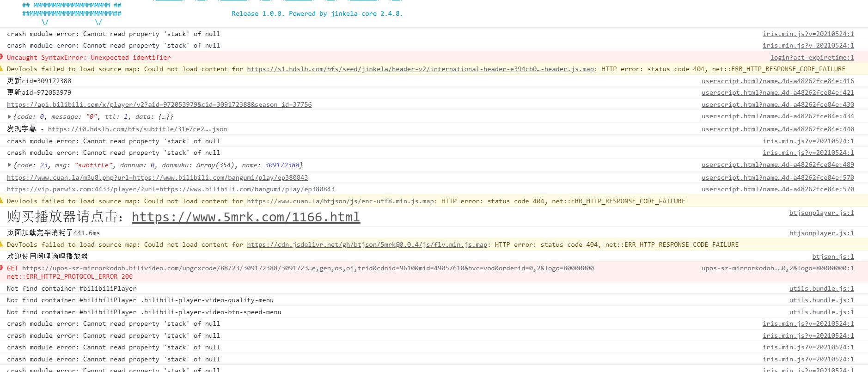Open the userscript source link ending :416

777,81
